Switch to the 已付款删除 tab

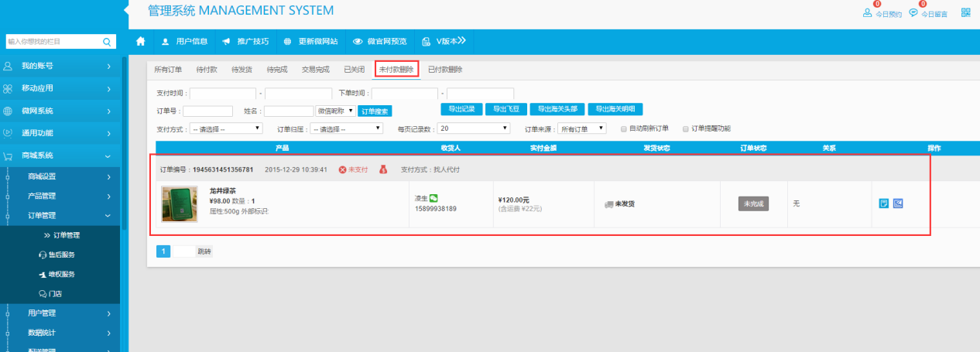tap(445, 70)
